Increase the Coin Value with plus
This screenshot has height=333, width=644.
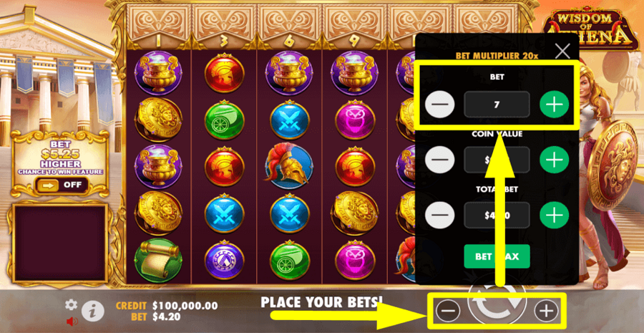[554, 159]
